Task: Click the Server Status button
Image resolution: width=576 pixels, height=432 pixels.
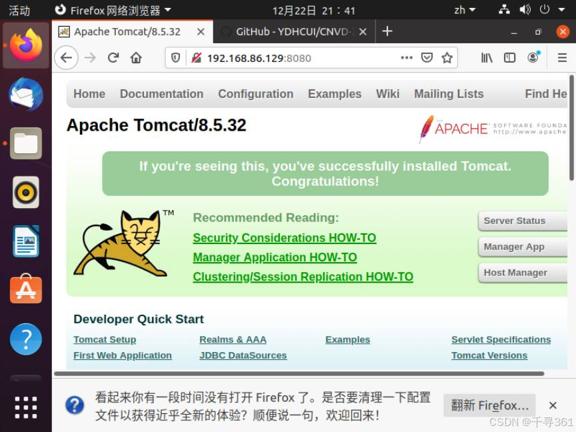Action: 523,221
